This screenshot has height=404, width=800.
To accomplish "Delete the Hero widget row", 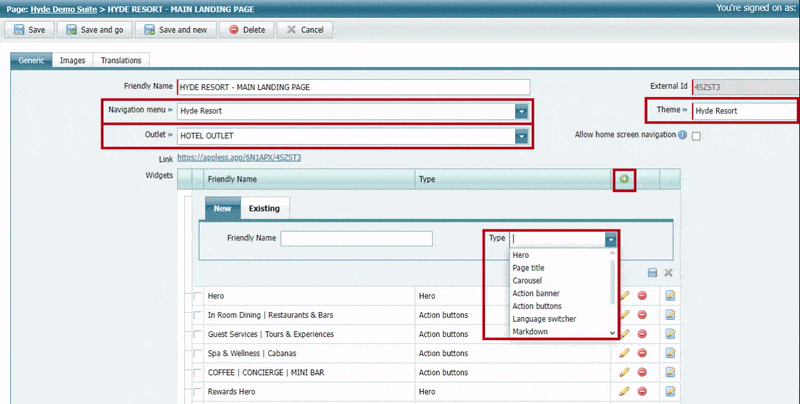I will [x=642, y=296].
